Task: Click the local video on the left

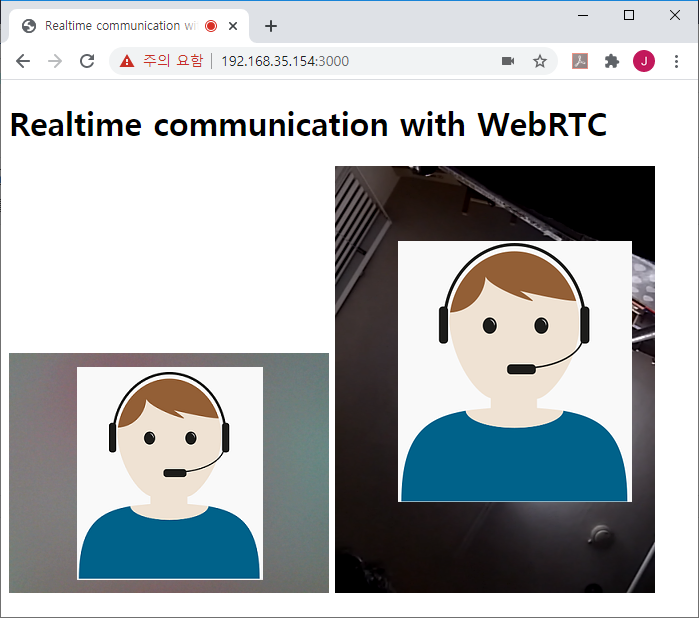Action: [169, 473]
